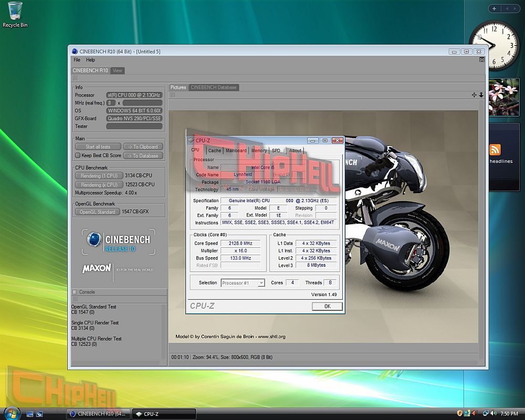This screenshot has width=525, height=420.
Task: Click the 1547 CB-GFX score text
Action: [135, 212]
